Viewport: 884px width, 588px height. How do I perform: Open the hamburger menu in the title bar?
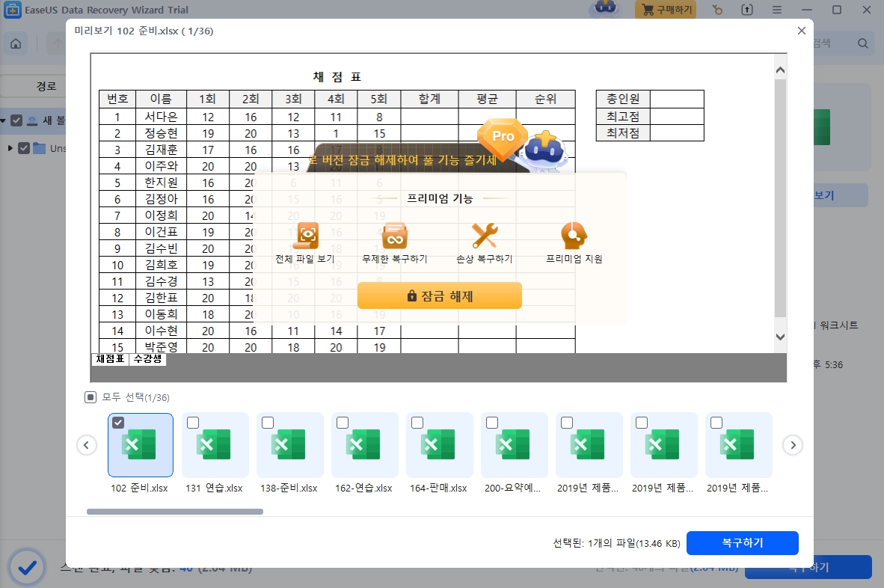pyautogui.click(x=778, y=10)
